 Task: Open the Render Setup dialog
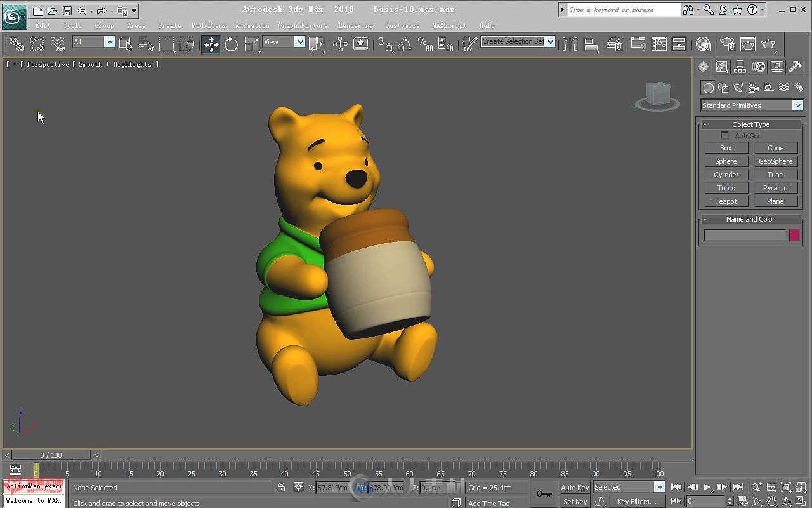[x=728, y=44]
